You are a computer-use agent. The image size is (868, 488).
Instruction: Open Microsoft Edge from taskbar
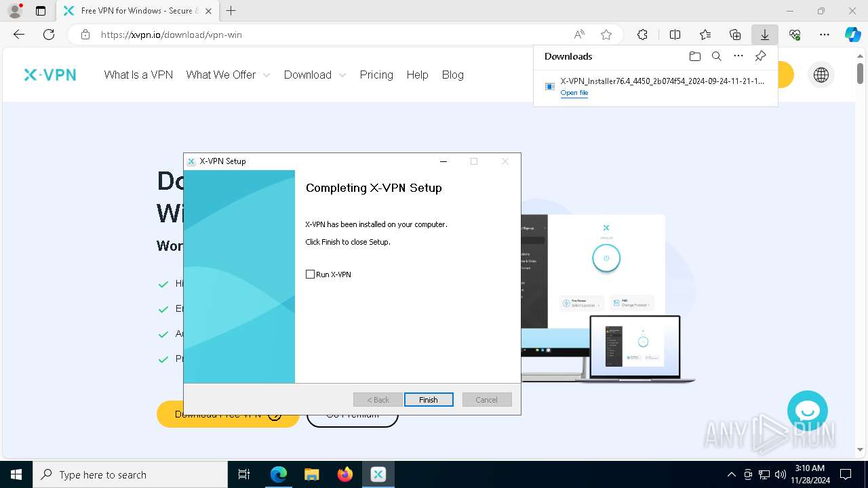click(x=279, y=474)
